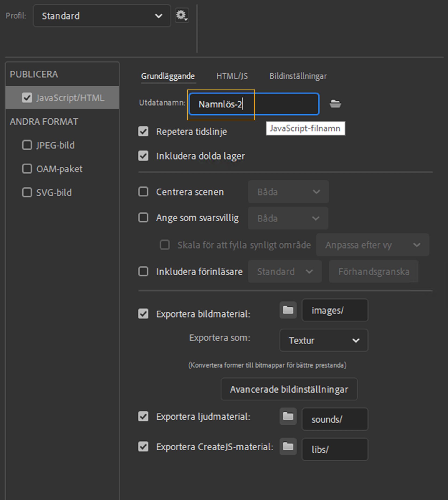Uncheck Inkludera dolda lager

(x=143, y=156)
